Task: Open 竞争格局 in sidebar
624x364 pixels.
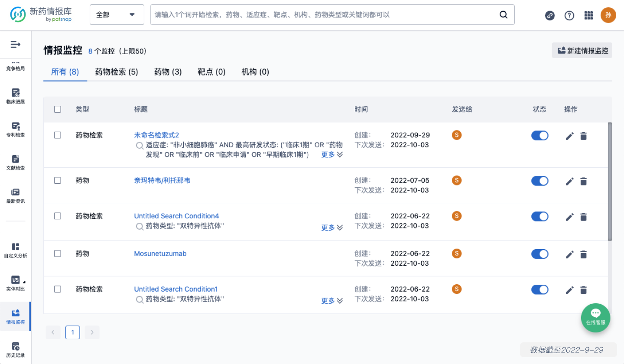Action: 16,66
